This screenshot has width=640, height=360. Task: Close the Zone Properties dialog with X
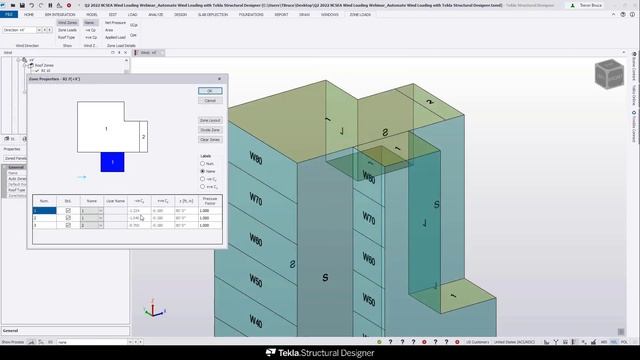[220, 79]
